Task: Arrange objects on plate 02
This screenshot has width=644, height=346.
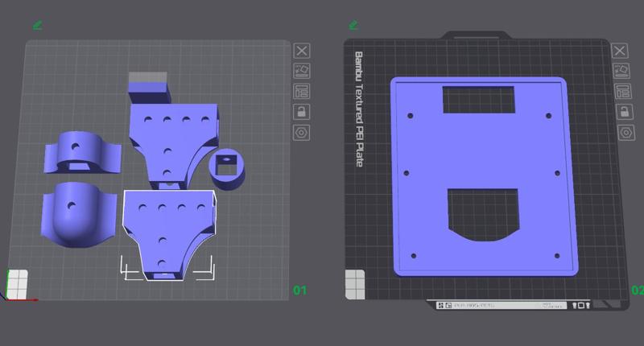Action: 622,92
